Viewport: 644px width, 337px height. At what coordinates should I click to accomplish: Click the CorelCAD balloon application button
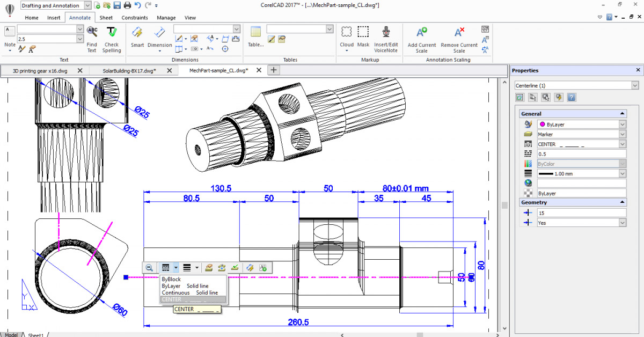[x=10, y=10]
